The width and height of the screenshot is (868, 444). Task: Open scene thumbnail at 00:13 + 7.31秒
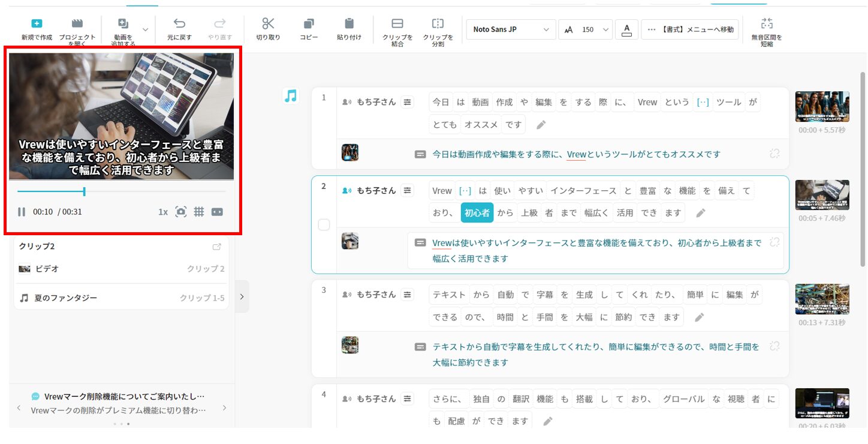coord(822,299)
